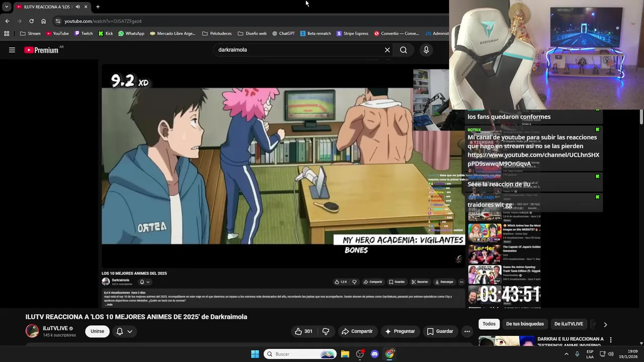Screen dimensions: 644x362
Task: Switch to Chrome in the taskbar
Action: click(389, 354)
